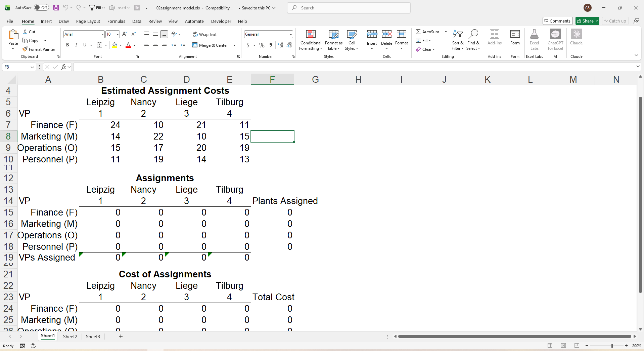Click the Form icon in the ribbon

(515, 38)
